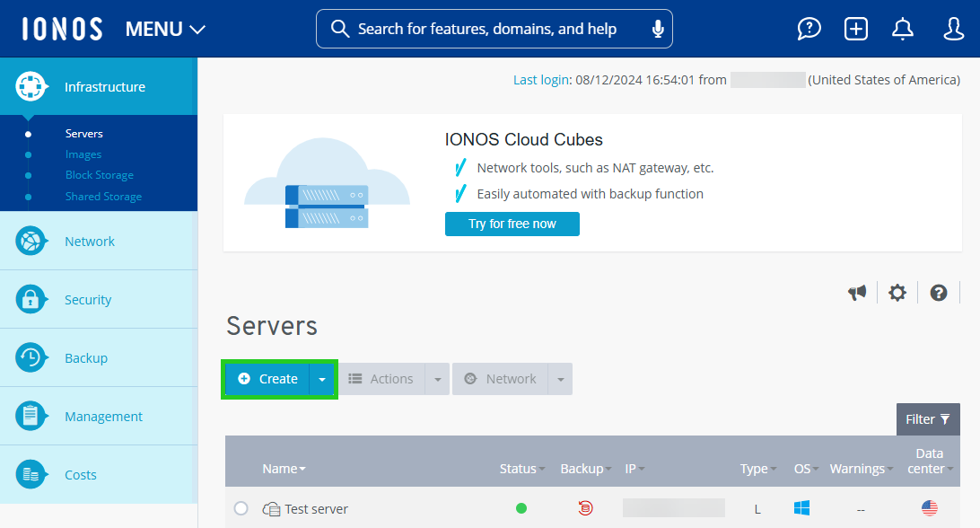
Task: Click the Windows OS icon in the Test server row
Action: click(801, 507)
